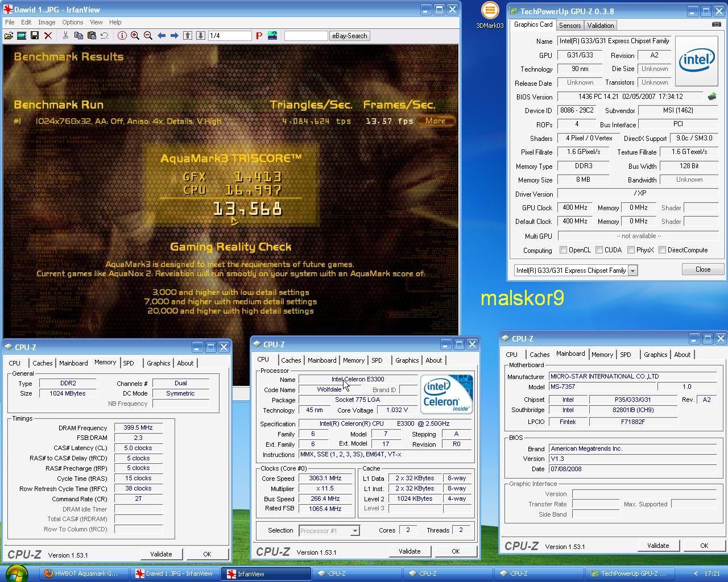Click the Save floppy disk icon

pos(35,36)
